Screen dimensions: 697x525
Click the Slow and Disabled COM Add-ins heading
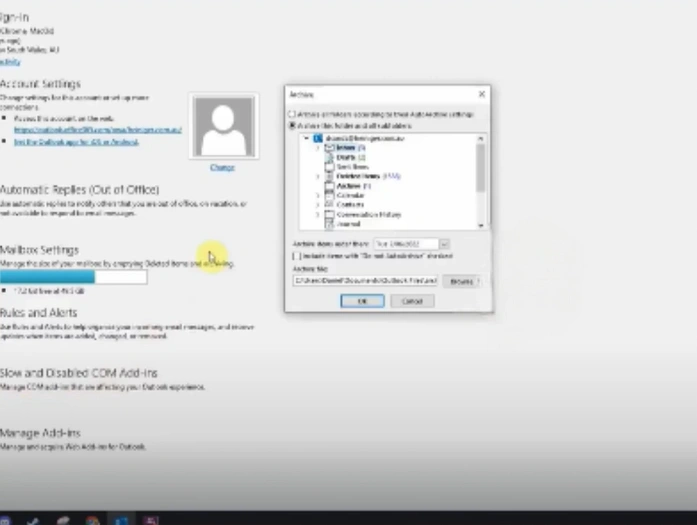78,373
